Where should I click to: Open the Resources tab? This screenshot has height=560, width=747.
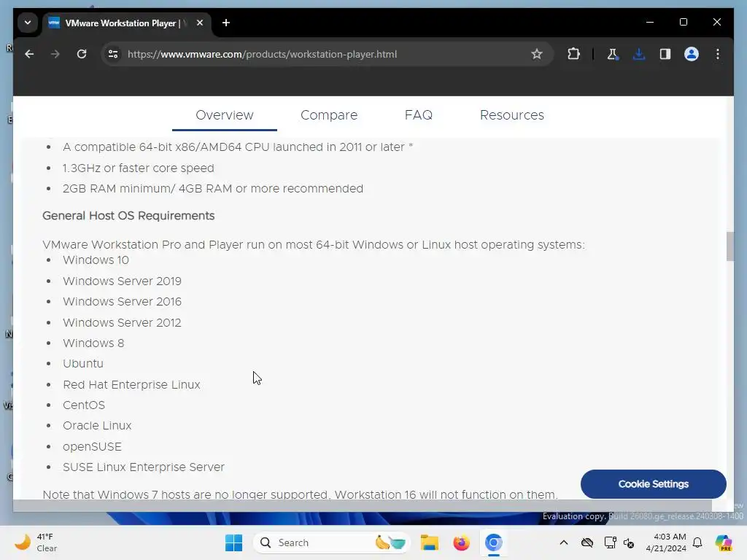(511, 115)
